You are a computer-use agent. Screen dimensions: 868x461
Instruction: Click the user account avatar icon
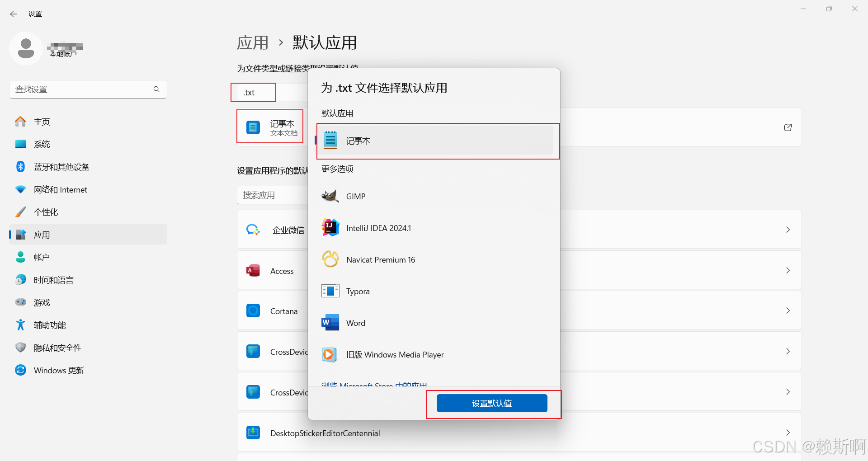pos(26,48)
